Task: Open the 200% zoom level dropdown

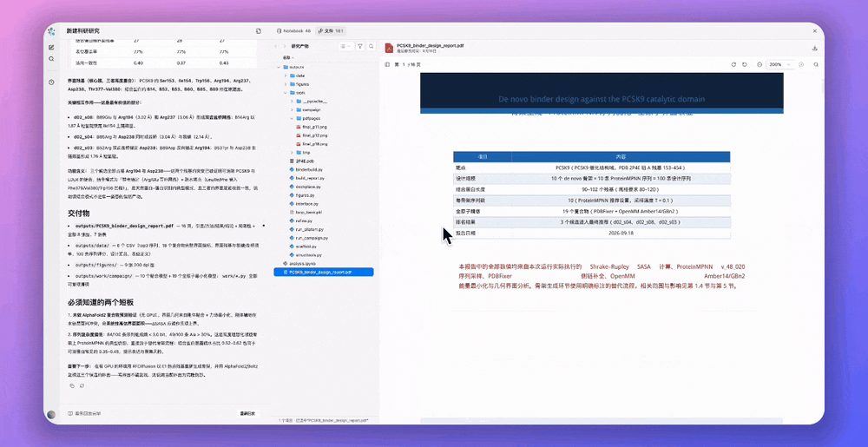Action: pos(780,65)
